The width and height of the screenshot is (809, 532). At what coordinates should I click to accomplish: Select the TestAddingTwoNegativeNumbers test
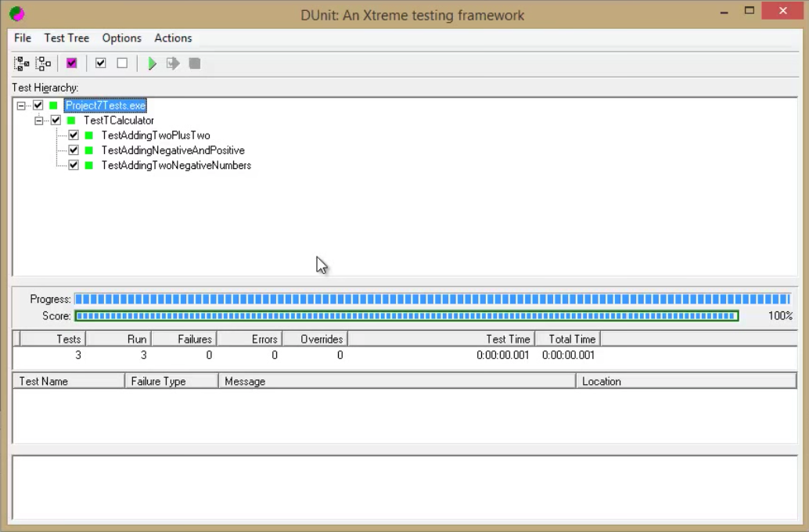click(x=176, y=165)
